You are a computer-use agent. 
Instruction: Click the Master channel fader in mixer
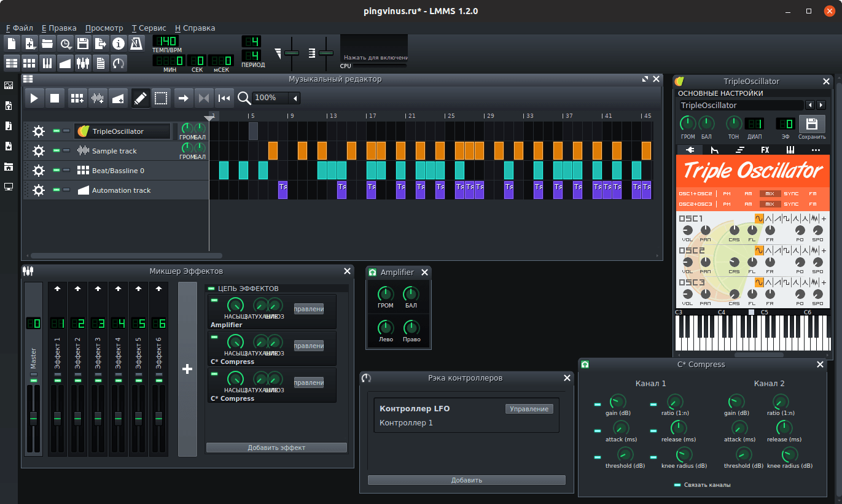[x=34, y=418]
